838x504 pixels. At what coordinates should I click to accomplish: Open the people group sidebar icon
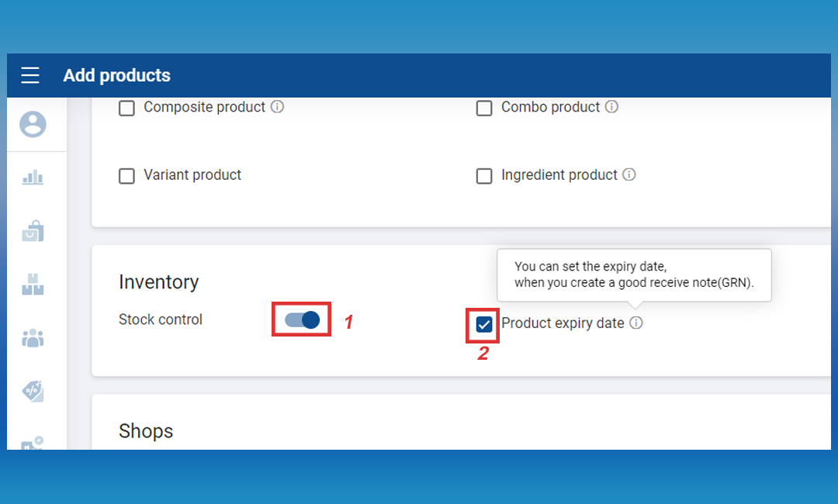(33, 338)
